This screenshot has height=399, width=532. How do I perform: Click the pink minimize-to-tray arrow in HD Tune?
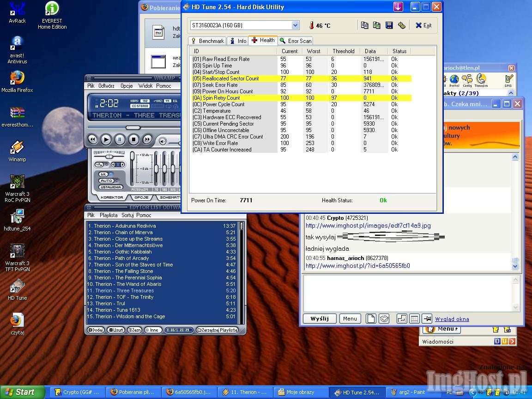[398, 6]
